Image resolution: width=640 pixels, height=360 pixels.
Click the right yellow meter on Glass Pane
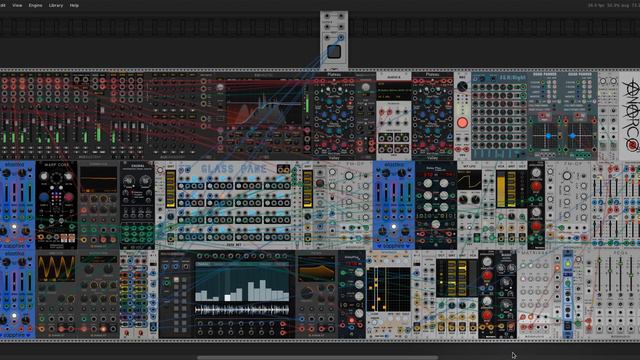tap(308, 189)
